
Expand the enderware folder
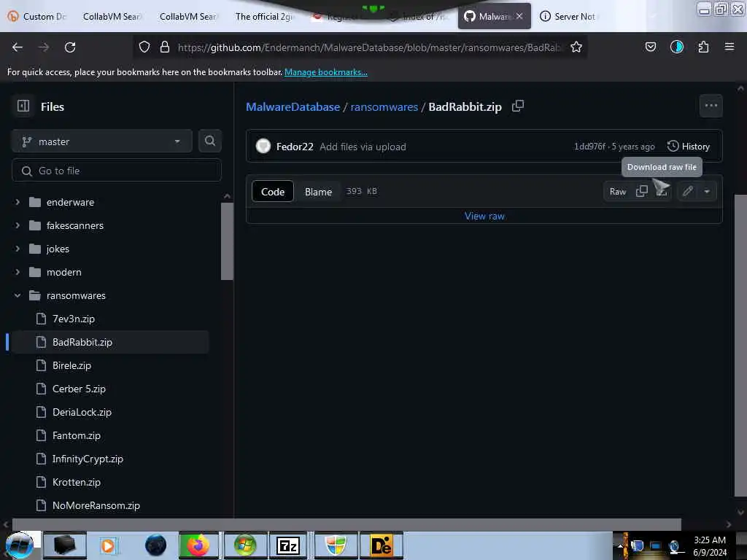[18, 203]
